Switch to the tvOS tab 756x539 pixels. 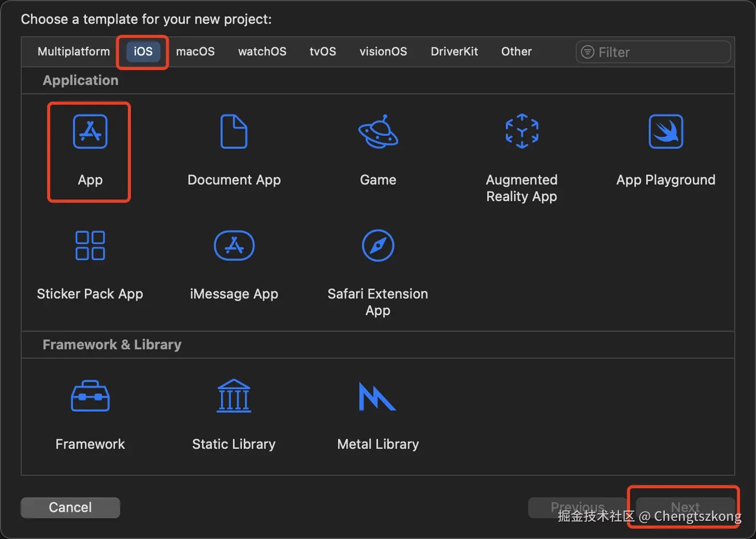pyautogui.click(x=323, y=52)
